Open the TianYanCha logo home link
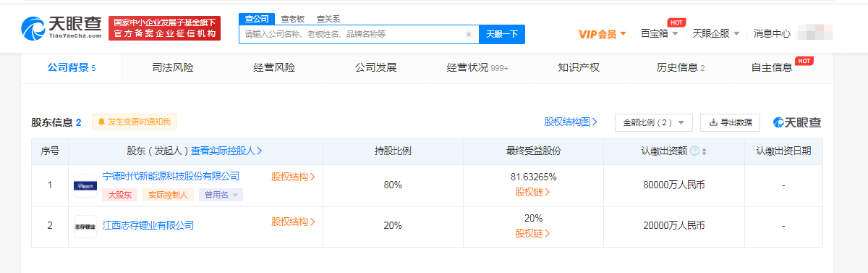This screenshot has width=868, height=273. coord(62,28)
